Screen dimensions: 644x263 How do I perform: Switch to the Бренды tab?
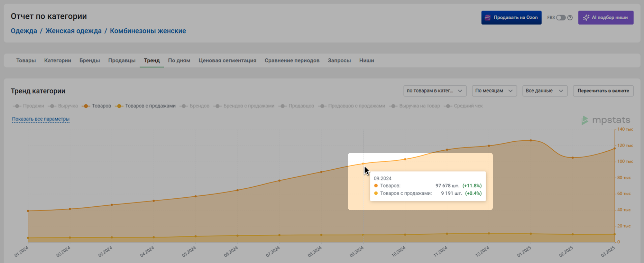(90, 60)
